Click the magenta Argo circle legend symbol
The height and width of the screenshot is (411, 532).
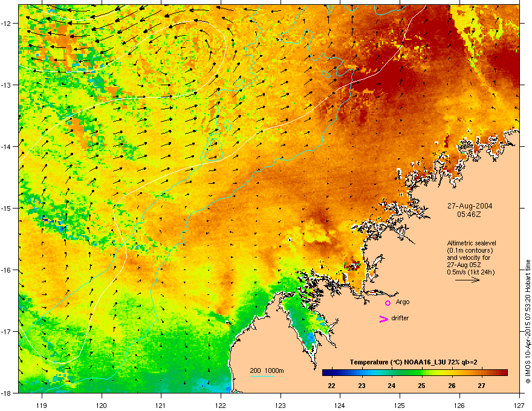[388, 303]
